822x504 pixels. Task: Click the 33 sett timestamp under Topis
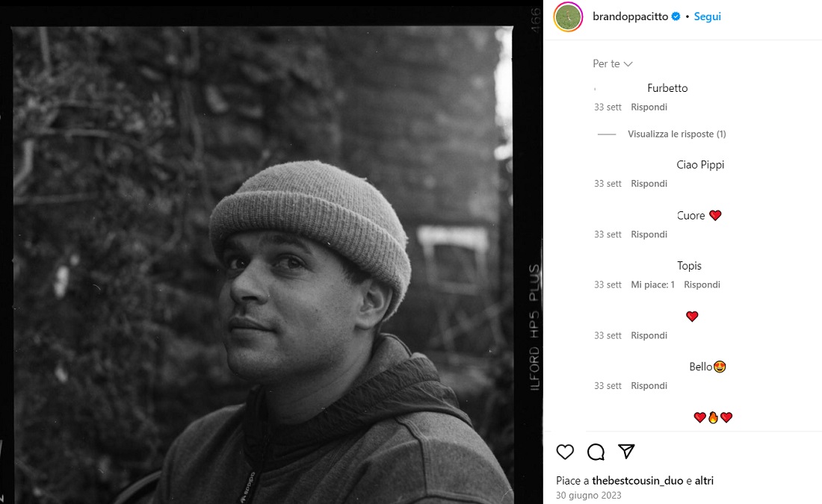(608, 284)
